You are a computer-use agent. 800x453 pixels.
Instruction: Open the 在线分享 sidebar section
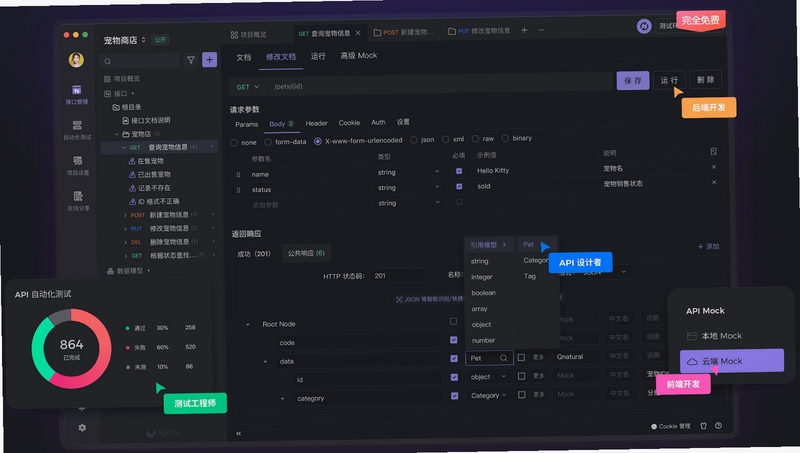point(78,201)
